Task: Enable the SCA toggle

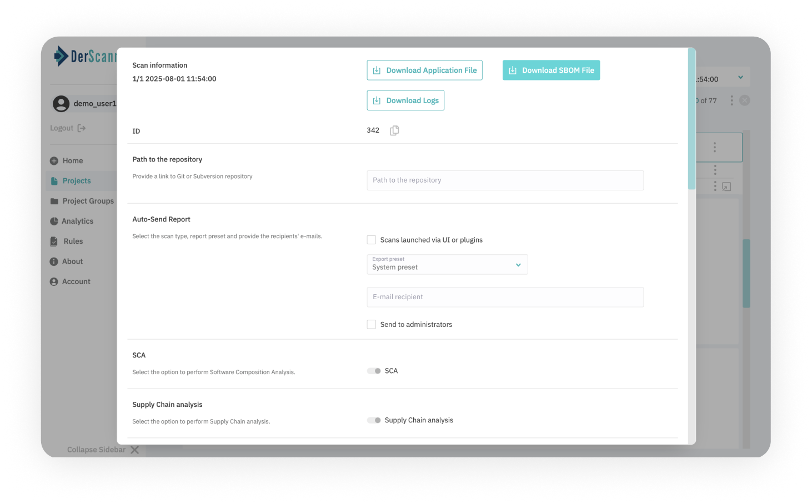Action: 374,371
